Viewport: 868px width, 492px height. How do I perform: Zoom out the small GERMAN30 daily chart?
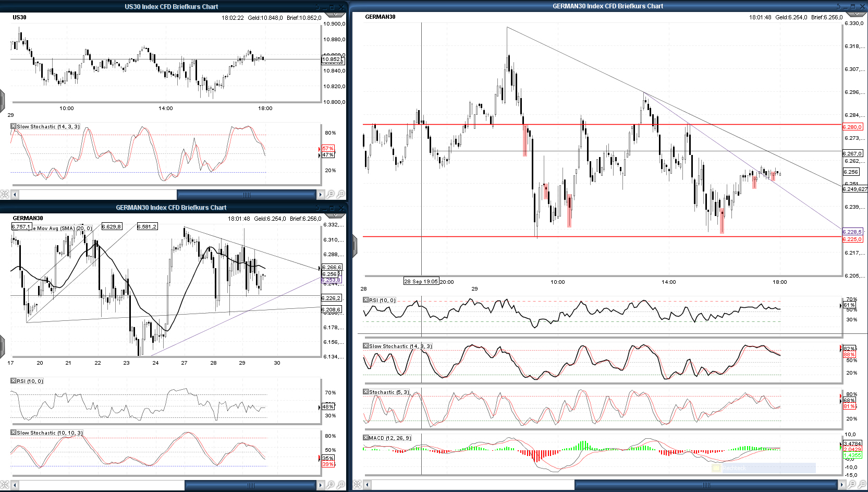(x=331, y=485)
